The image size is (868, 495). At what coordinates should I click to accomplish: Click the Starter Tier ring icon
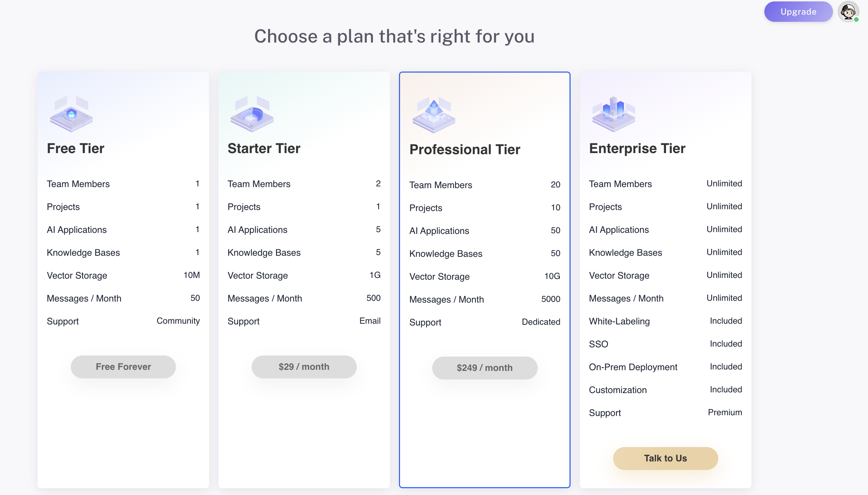(252, 114)
